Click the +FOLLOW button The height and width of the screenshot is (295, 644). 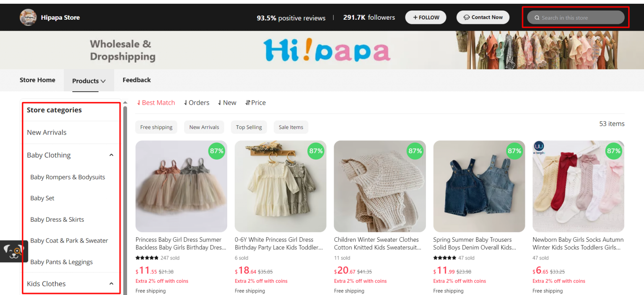426,17
